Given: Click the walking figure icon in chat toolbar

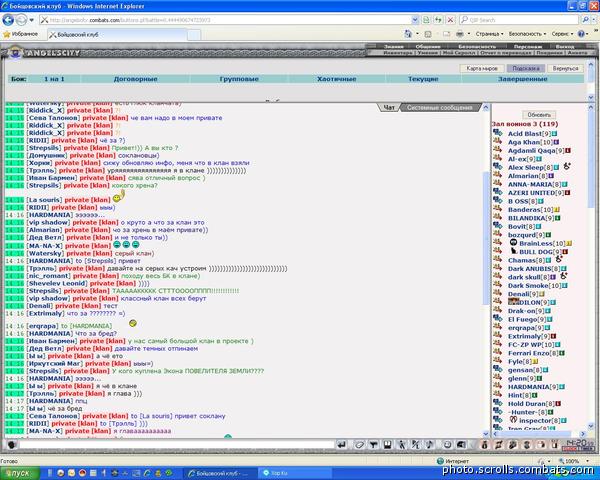Looking at the screenshot, I should click(x=402, y=445).
